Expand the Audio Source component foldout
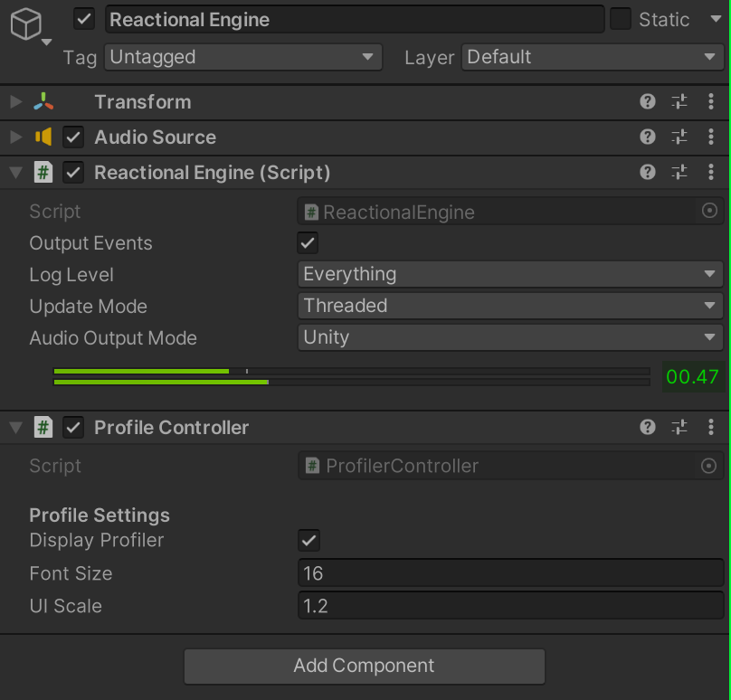 click(16, 137)
